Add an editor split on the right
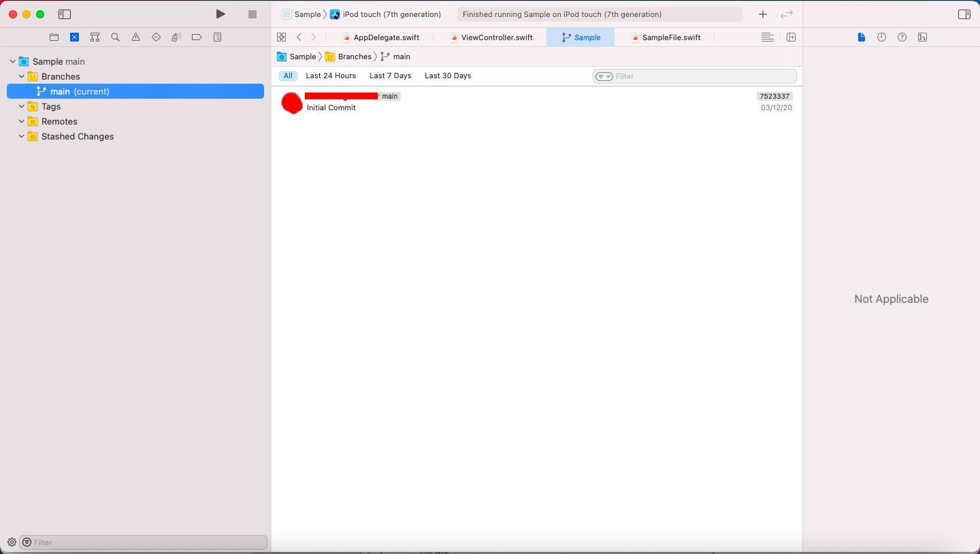Screen dimensions: 980x554 pyautogui.click(x=791, y=37)
